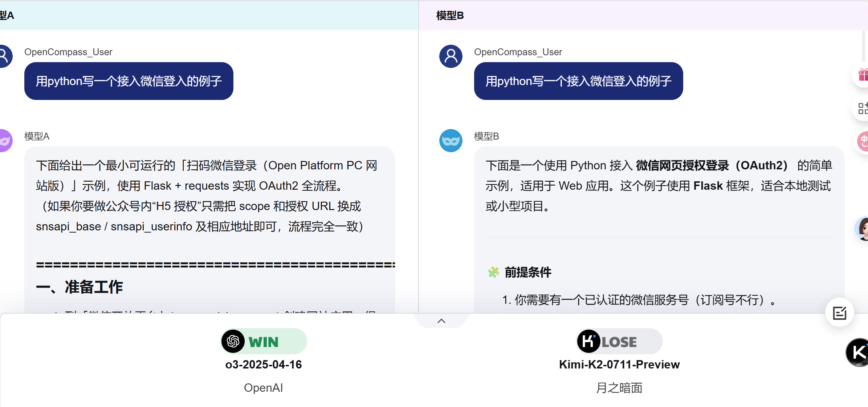Click the OpenAI logo in WIN badge
The image size is (868, 407).
tap(233, 341)
